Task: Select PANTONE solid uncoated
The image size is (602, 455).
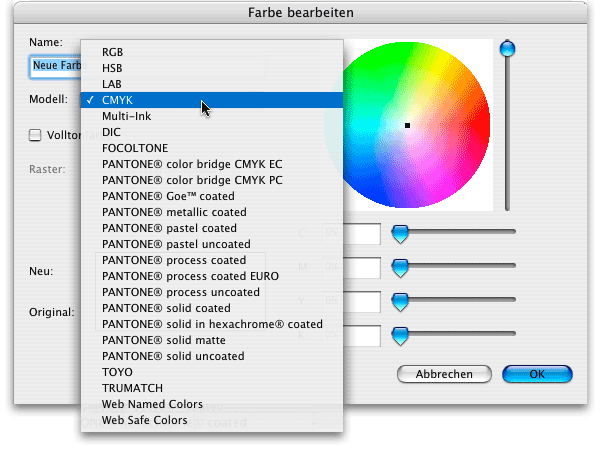Action: pos(212,356)
